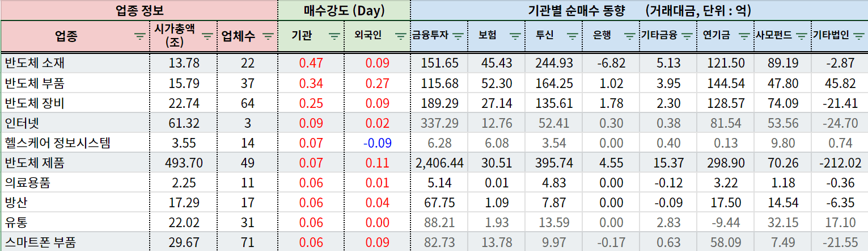Image resolution: width=868 pixels, height=251 pixels.
Task: Click filter icon beside 기타금융 header
Action: click(x=687, y=36)
